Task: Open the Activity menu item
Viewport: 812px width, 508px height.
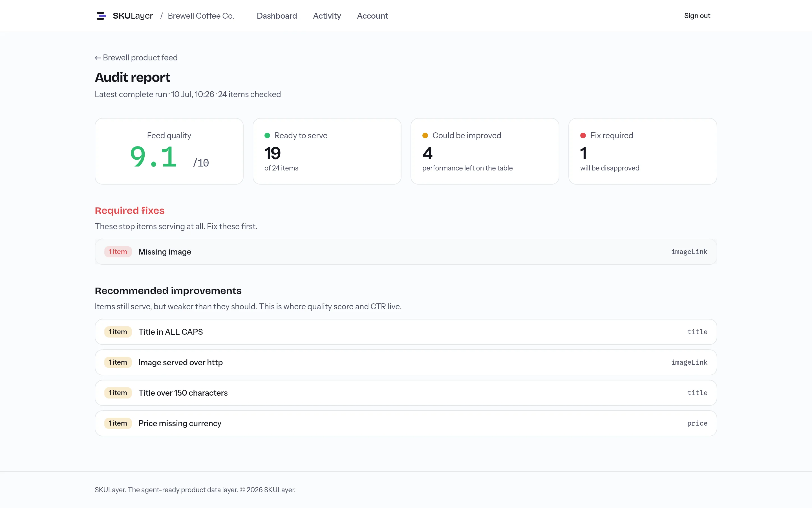Action: 326,16
